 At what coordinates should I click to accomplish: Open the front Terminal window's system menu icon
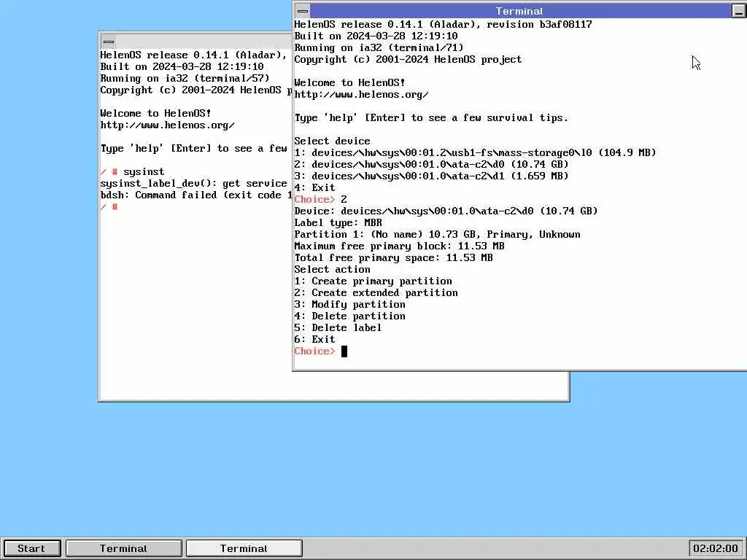click(303, 10)
